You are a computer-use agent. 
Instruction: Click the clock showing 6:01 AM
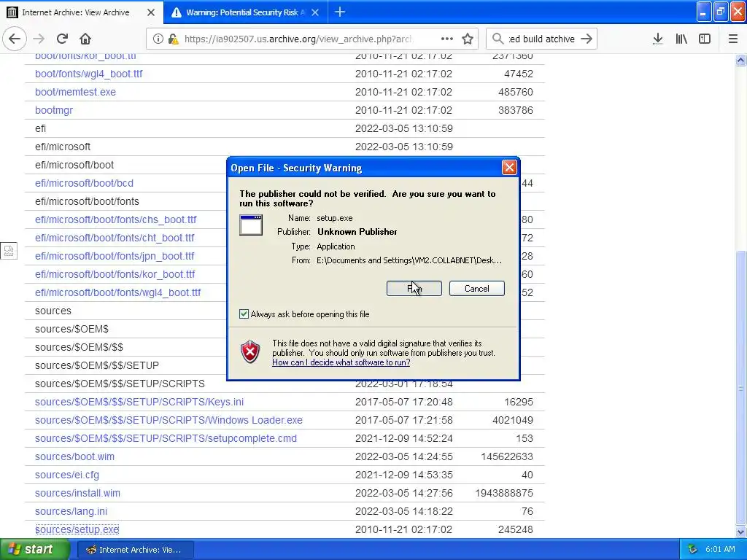[720, 549]
